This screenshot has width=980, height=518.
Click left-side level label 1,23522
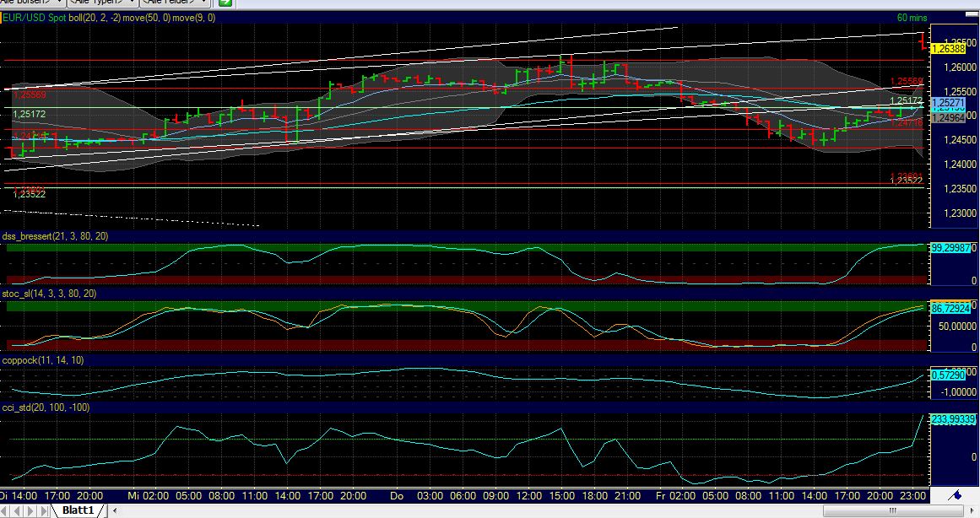(x=30, y=194)
